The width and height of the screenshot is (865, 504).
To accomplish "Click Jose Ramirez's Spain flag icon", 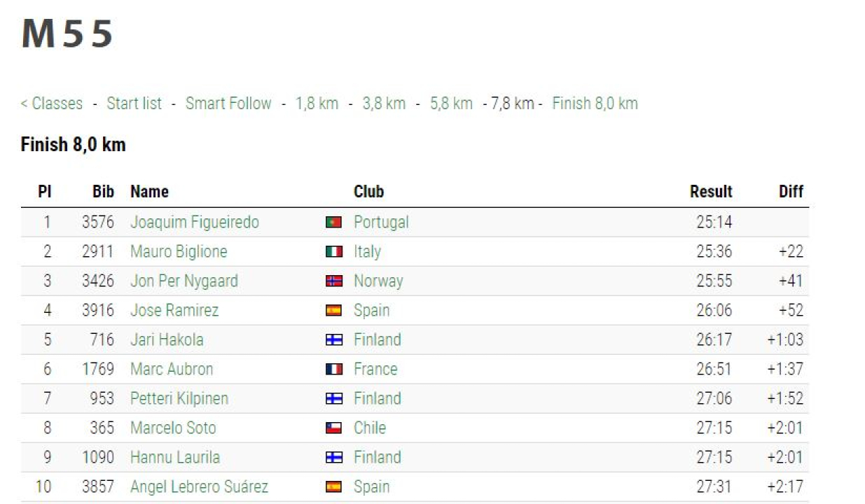I will click(x=333, y=311).
